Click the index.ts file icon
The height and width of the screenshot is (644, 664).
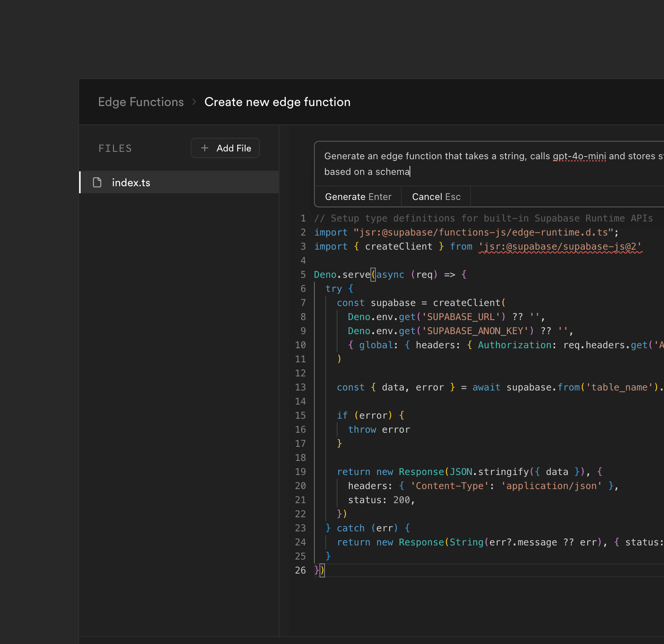97,182
